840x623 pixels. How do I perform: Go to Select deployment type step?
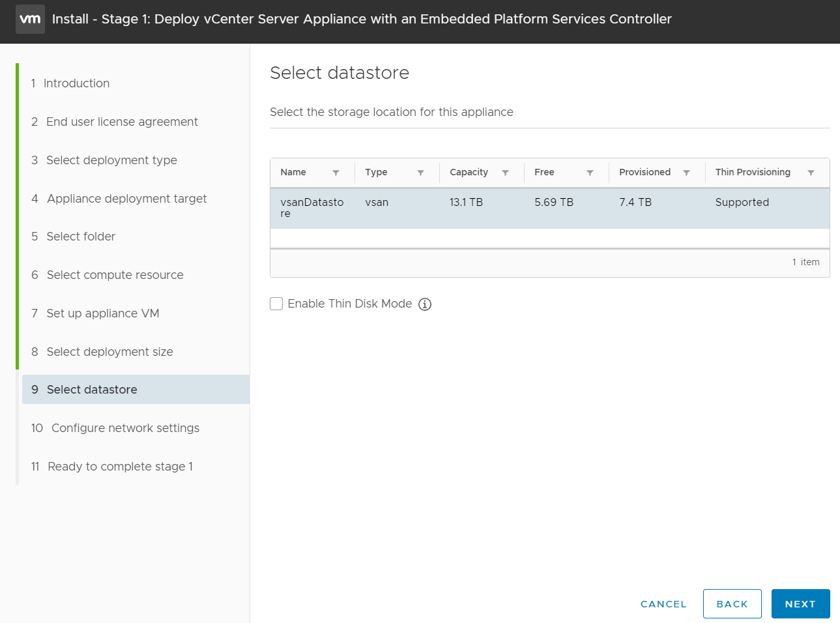104,160
